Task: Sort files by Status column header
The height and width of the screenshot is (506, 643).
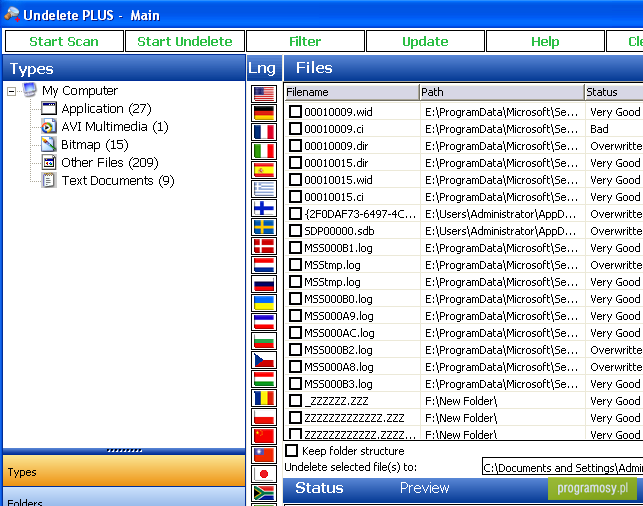Action: (x=614, y=92)
